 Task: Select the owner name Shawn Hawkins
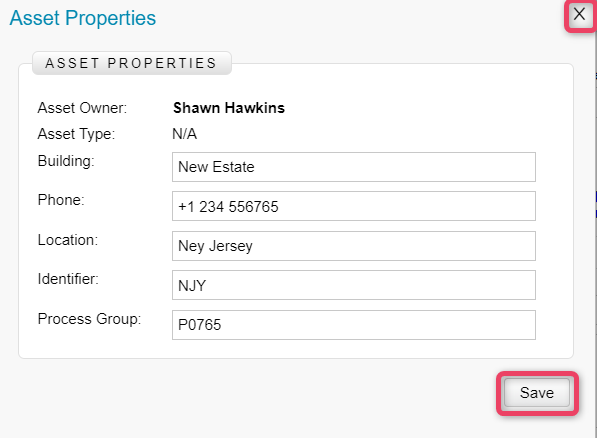point(229,108)
